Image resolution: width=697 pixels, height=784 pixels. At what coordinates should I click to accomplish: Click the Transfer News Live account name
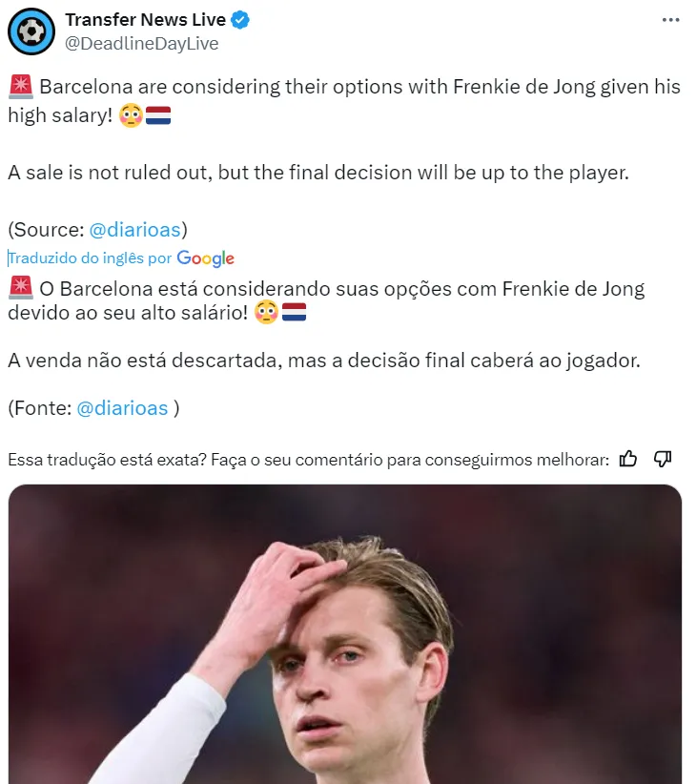point(146,19)
